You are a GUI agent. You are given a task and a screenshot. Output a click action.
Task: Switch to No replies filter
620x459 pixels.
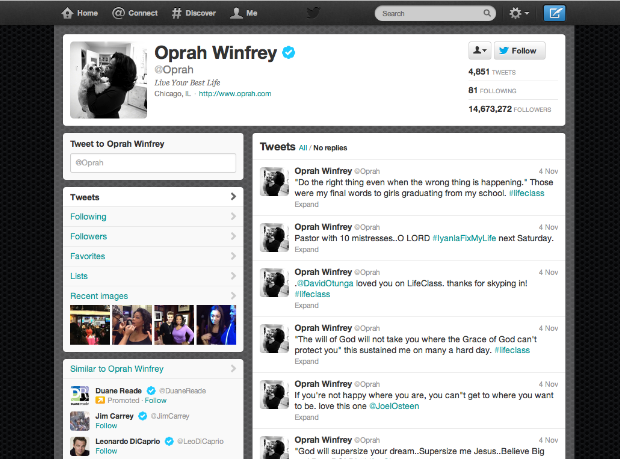tap(330, 148)
